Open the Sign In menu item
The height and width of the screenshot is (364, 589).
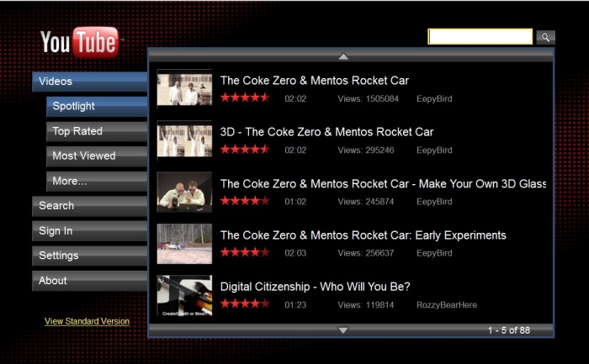pos(89,231)
